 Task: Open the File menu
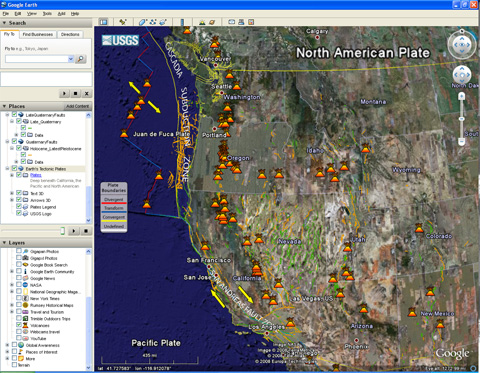click(x=6, y=14)
